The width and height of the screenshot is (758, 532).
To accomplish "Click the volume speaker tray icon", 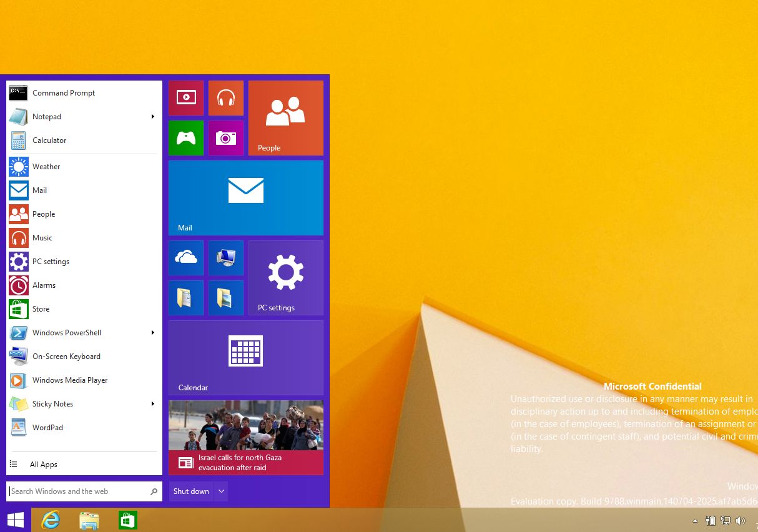I will click(741, 521).
